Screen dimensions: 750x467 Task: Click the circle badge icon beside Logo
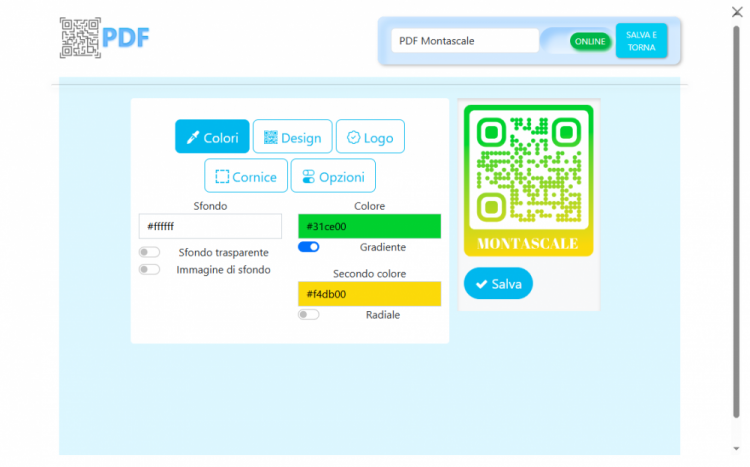pos(353,138)
